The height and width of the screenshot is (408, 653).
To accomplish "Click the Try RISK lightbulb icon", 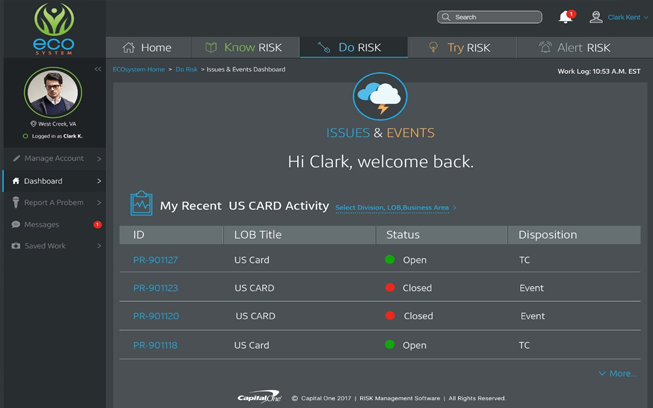I will [433, 47].
